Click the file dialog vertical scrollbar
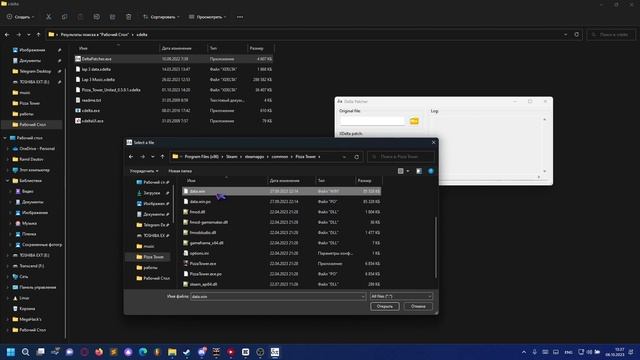The image size is (640, 360). pos(436,247)
